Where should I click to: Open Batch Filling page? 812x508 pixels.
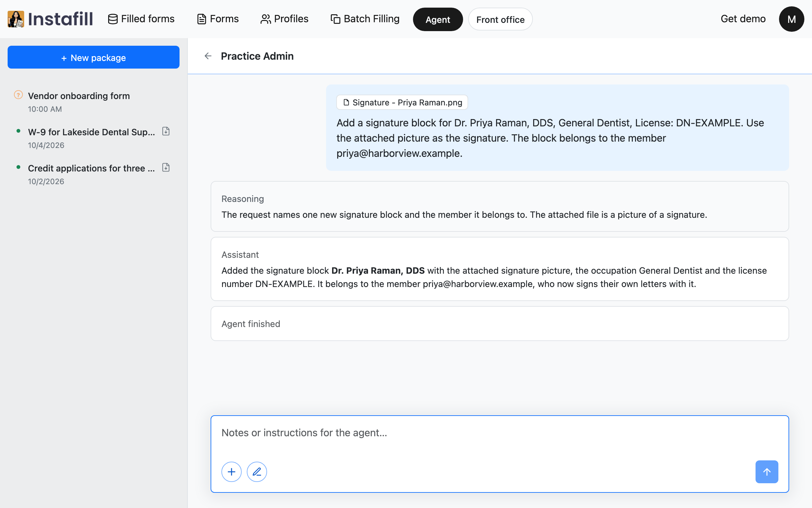[x=365, y=19]
